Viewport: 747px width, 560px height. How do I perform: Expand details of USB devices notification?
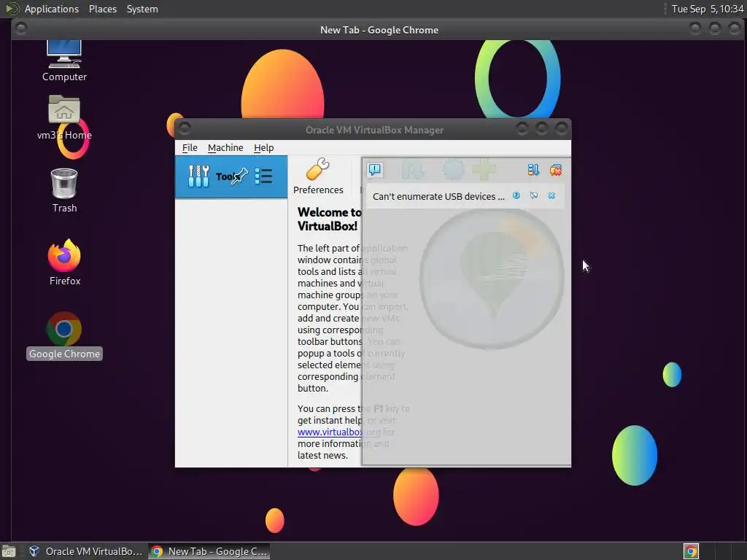pyautogui.click(x=534, y=195)
